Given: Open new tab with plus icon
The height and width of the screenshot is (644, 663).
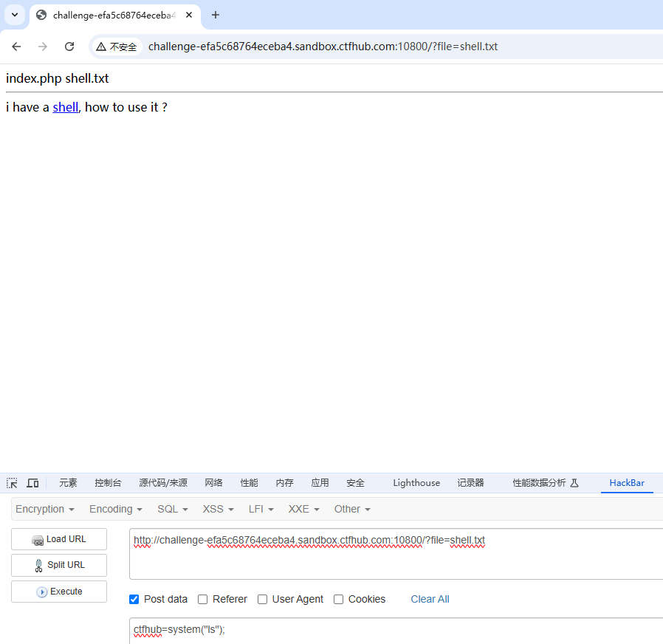Looking at the screenshot, I should click(216, 15).
